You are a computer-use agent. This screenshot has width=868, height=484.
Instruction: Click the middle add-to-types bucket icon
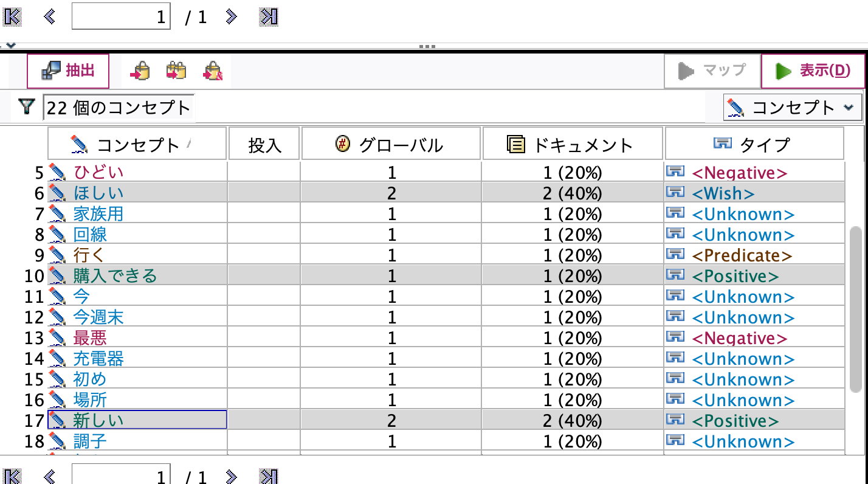(176, 70)
